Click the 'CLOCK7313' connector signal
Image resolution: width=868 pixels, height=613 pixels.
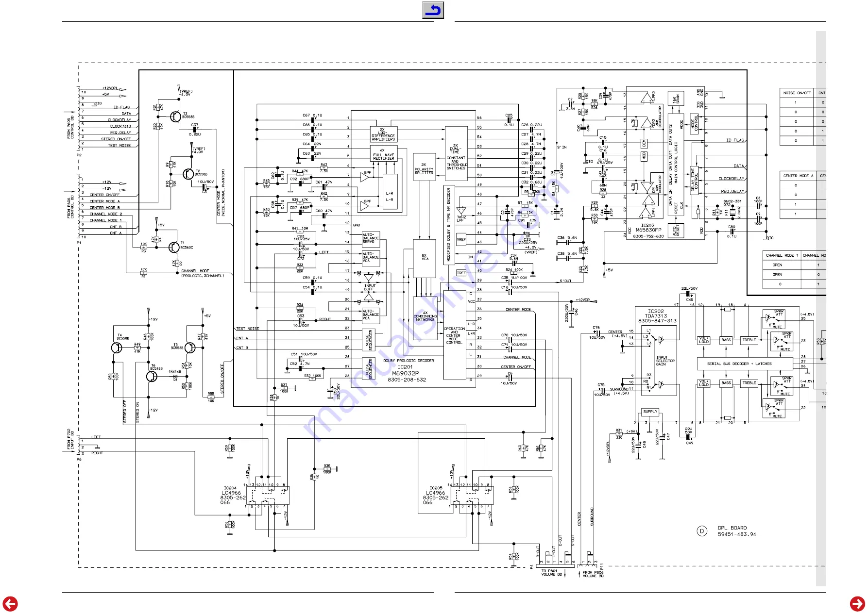coord(120,126)
